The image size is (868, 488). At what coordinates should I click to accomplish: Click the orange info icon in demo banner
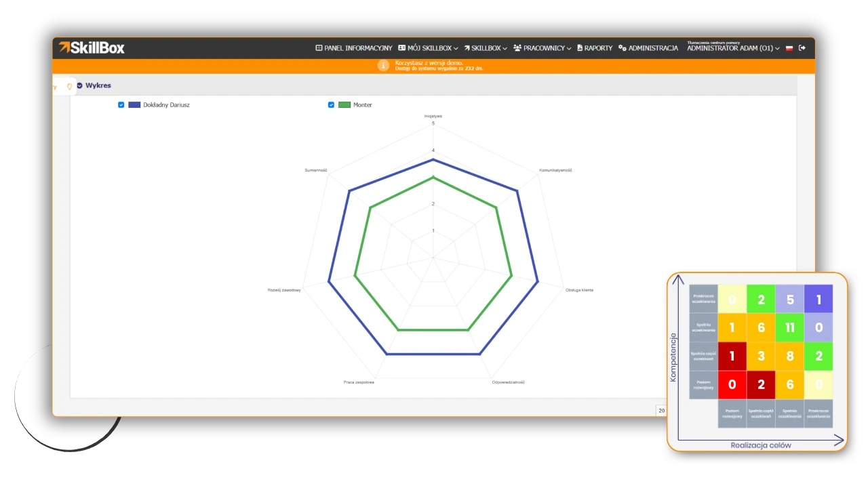(383, 65)
